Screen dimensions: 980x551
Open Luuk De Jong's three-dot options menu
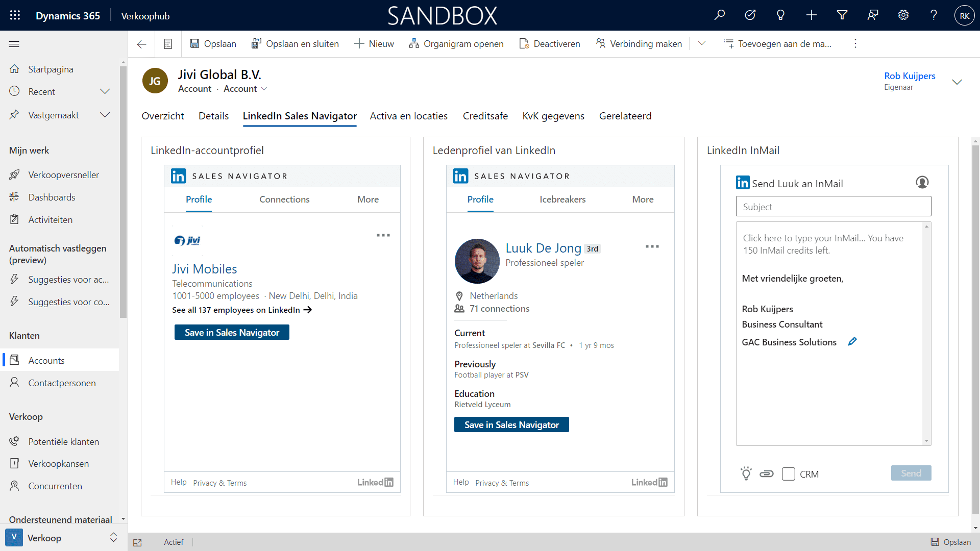652,247
